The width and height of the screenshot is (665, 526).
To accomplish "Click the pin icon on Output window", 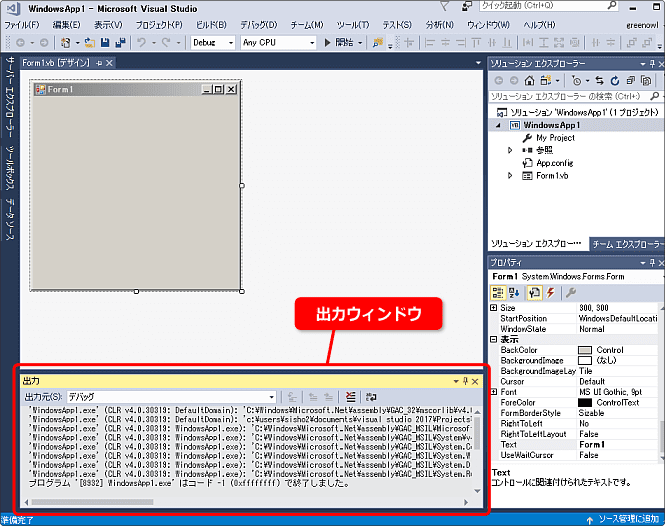I will point(465,381).
